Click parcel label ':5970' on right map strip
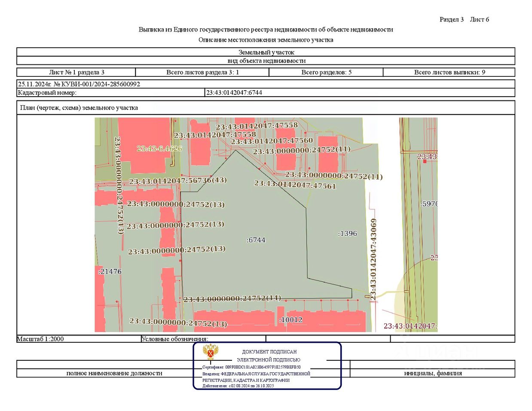The image size is (532, 411). (428, 204)
